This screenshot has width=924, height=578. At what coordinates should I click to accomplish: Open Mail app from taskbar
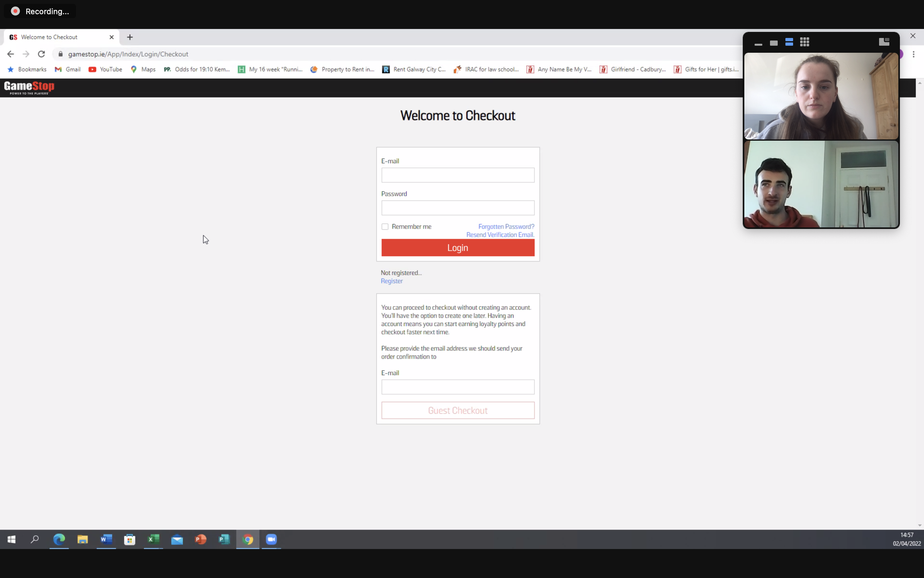tap(177, 539)
